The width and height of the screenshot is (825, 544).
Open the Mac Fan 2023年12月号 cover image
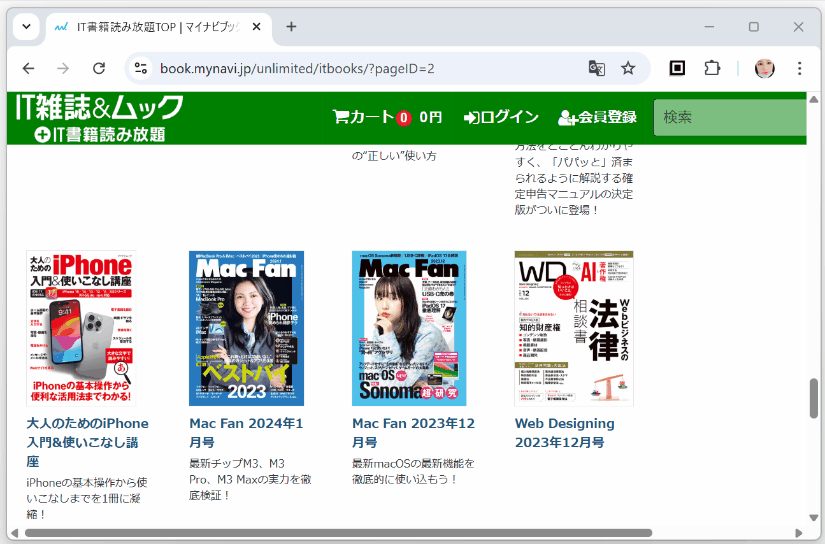click(409, 328)
